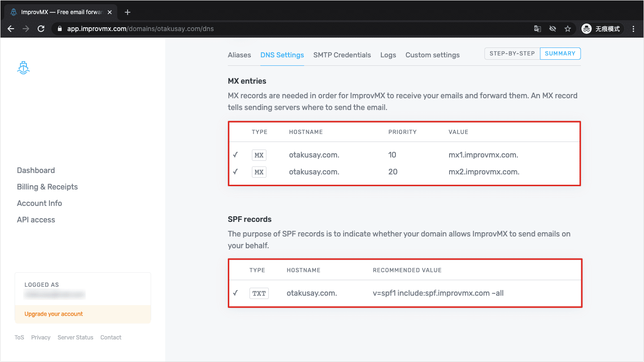Click the browser forward arrow

click(26, 29)
